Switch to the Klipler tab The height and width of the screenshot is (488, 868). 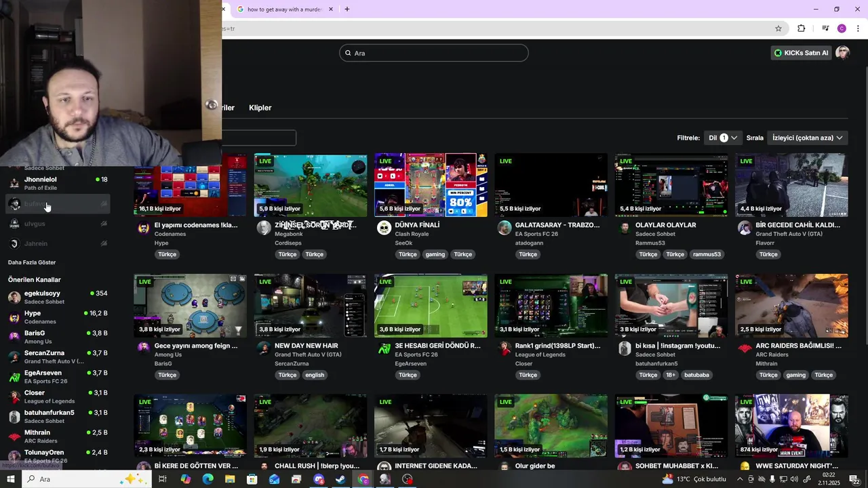[260, 108]
